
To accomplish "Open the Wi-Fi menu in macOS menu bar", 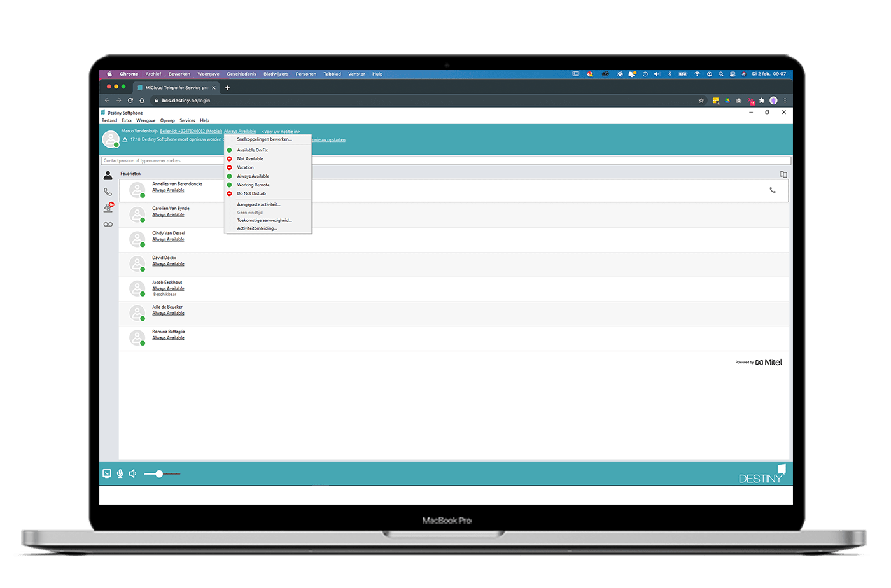I will (697, 74).
